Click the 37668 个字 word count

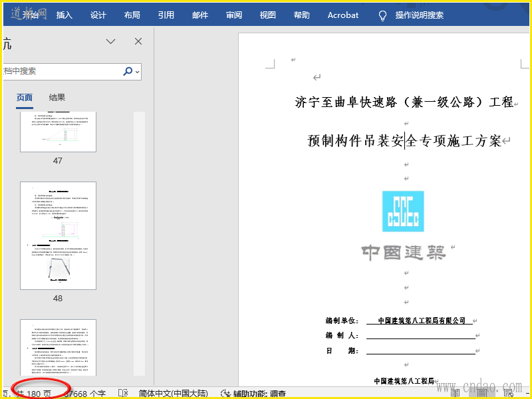click(85, 394)
